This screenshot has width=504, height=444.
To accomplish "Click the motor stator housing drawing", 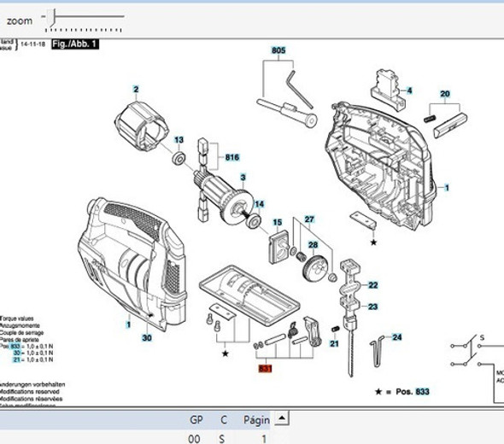I will coord(142,126).
